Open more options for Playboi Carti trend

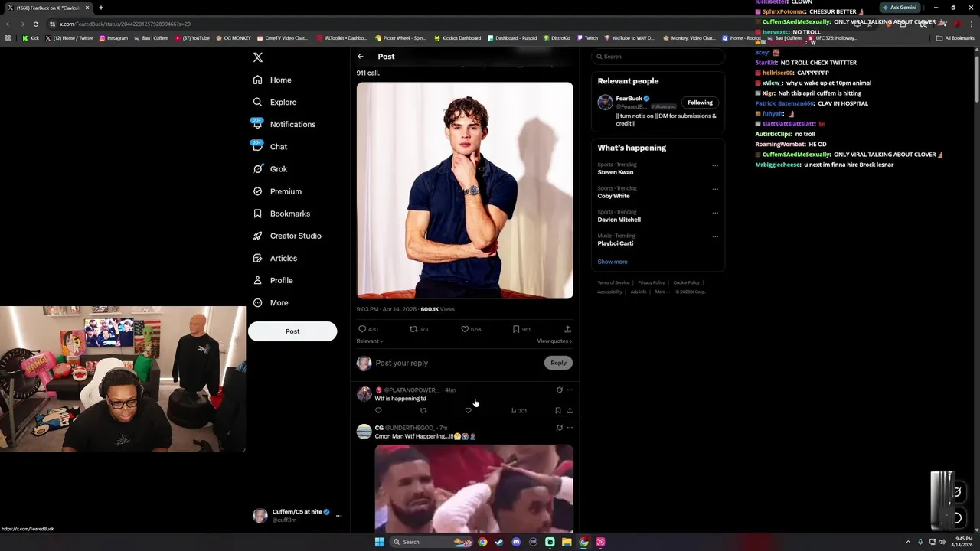[x=715, y=236]
